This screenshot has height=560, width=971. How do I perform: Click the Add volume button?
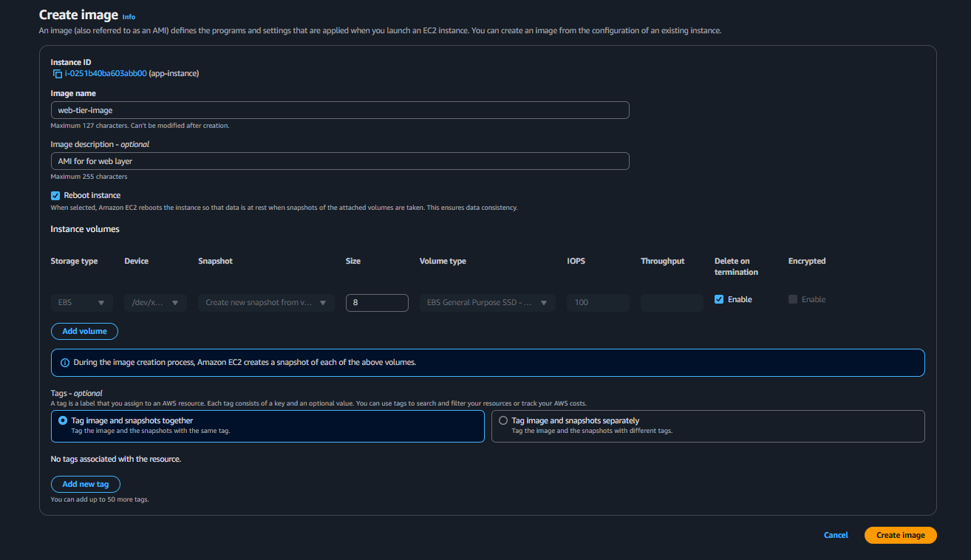click(x=84, y=331)
